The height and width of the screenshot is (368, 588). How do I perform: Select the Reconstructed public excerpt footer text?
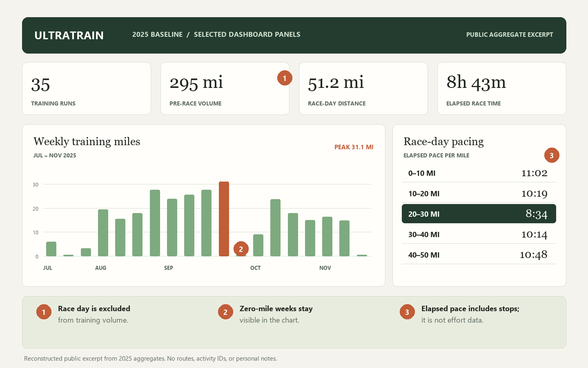coord(150,359)
